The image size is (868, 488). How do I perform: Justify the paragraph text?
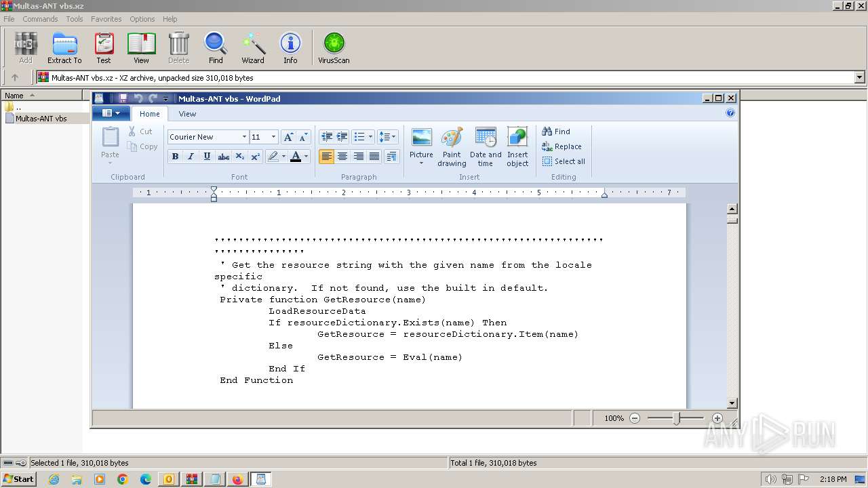(x=374, y=157)
